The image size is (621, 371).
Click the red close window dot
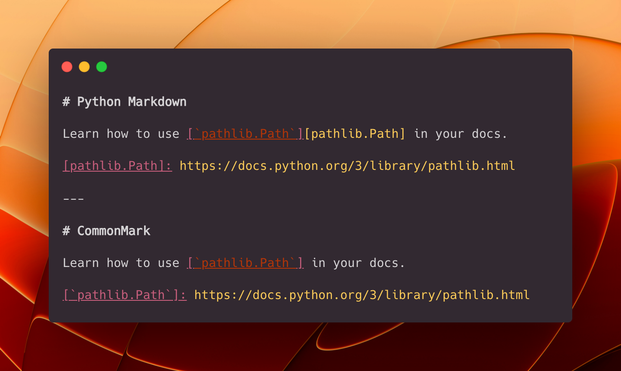tap(67, 67)
